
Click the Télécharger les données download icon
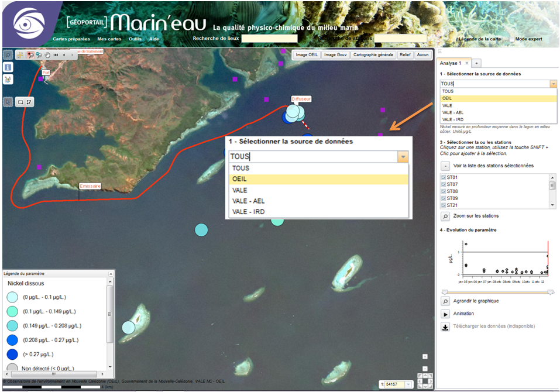pos(445,326)
